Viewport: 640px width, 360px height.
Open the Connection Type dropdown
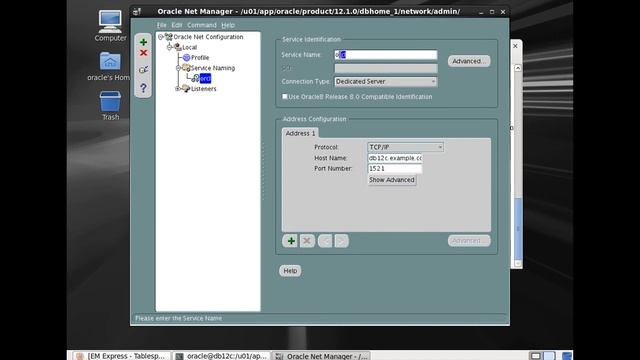click(x=386, y=82)
